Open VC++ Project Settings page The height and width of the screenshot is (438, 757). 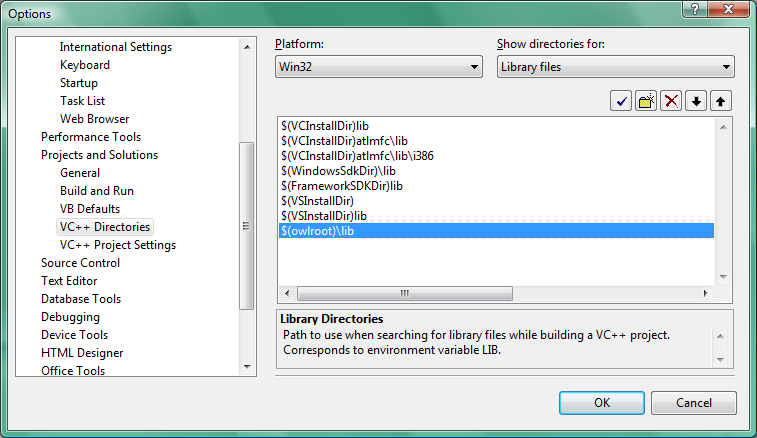[x=118, y=245]
